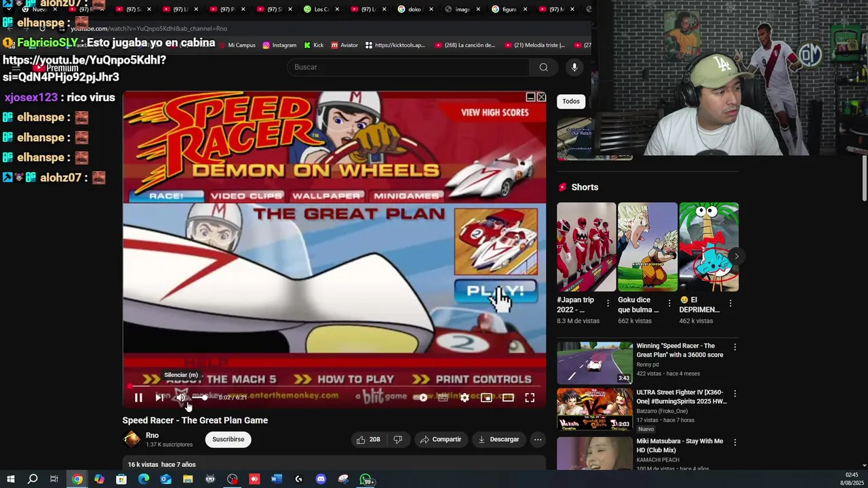Image resolution: width=868 pixels, height=488 pixels.
Task: Minimize the overlay above the video
Action: pyautogui.click(x=531, y=97)
